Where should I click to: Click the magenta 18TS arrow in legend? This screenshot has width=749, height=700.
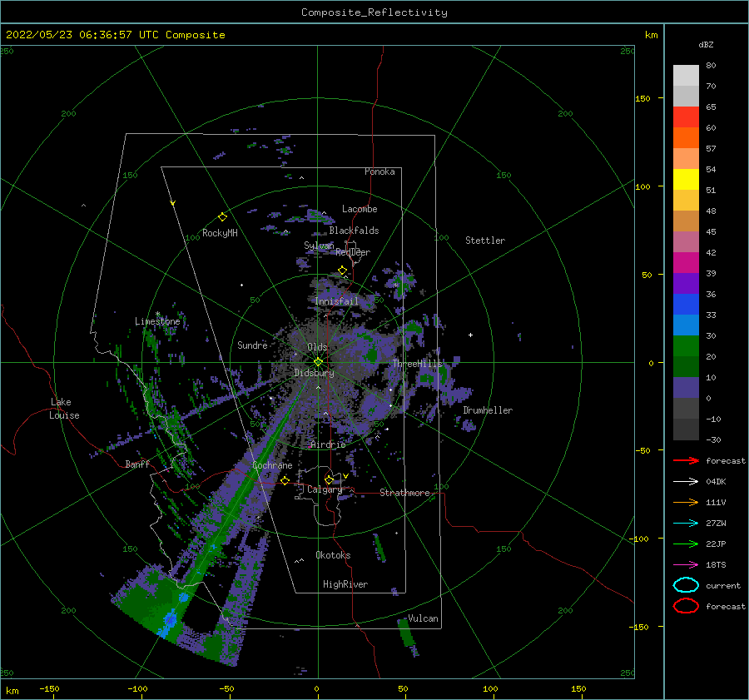(686, 565)
